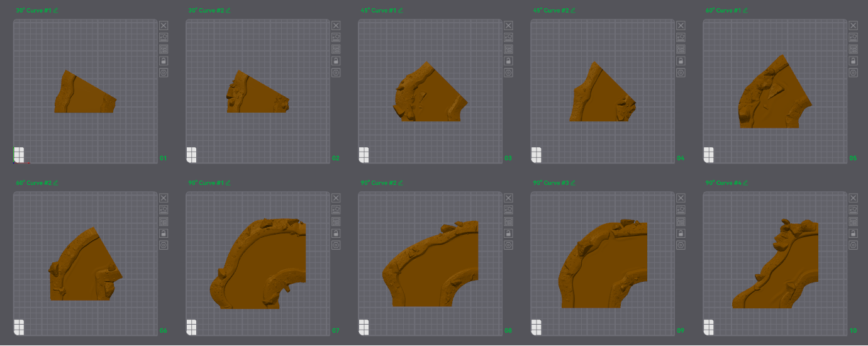Click the picture icon beside plate 01

[x=164, y=37]
